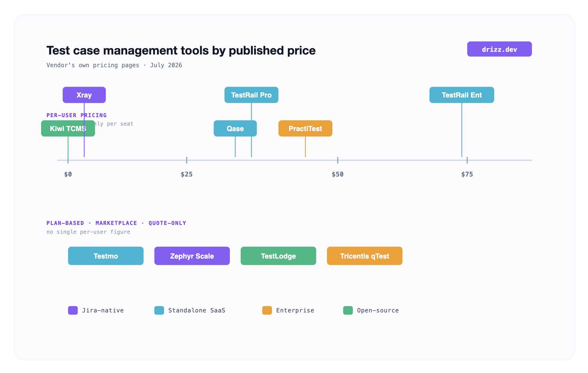Screen dimensions: 588x373
Task: Click the Qase price marker label
Action: (235, 128)
